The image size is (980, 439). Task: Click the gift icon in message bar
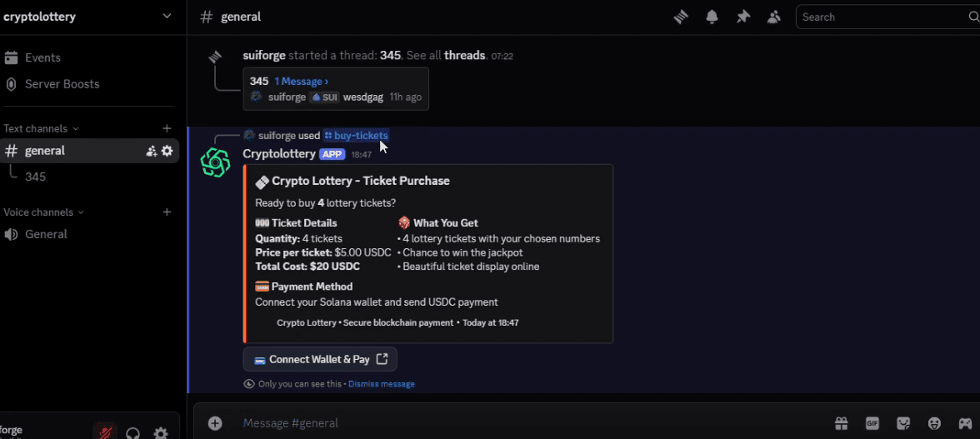841,423
